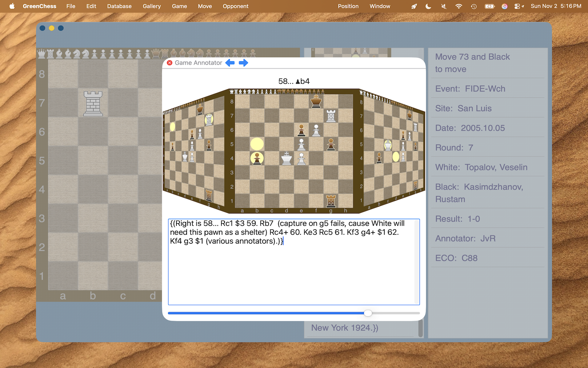Viewport: 588px width, 368px height.
Task: Open the Position menu
Action: click(348, 6)
